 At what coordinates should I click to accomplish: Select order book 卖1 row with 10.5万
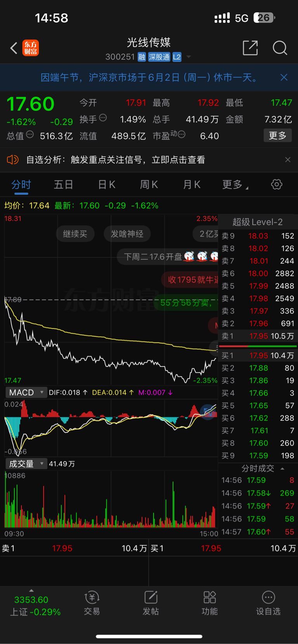pyautogui.click(x=258, y=336)
